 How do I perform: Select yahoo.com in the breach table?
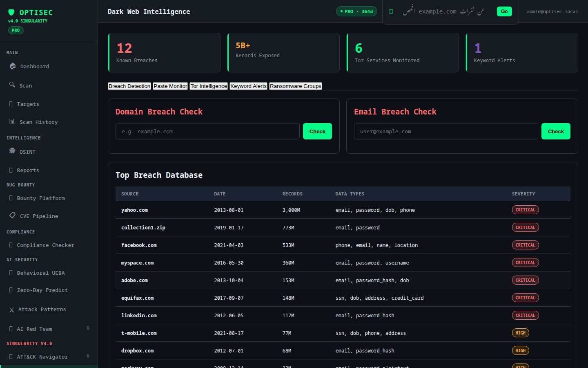pos(134,210)
